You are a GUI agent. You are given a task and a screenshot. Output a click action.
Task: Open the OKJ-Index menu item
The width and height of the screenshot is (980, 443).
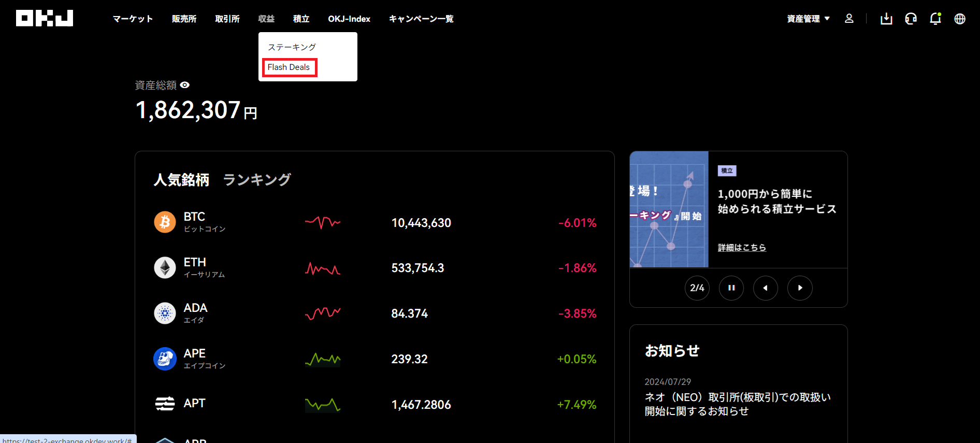coord(349,19)
